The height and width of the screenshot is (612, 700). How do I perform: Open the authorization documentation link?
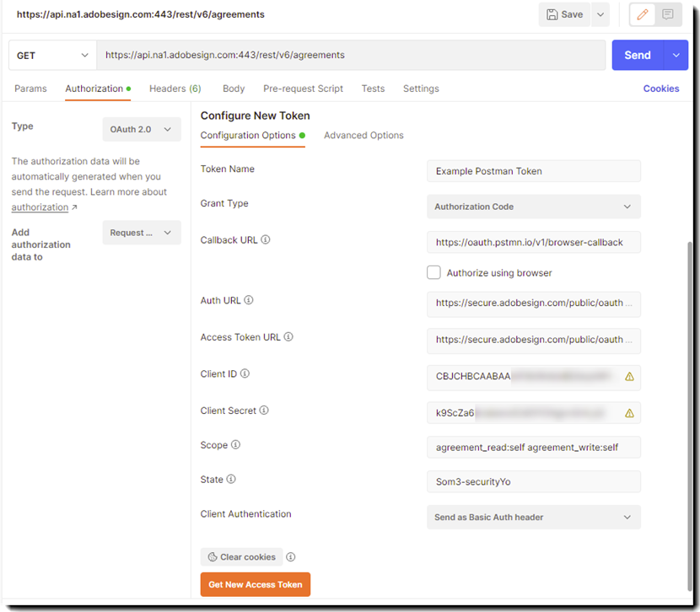click(40, 207)
